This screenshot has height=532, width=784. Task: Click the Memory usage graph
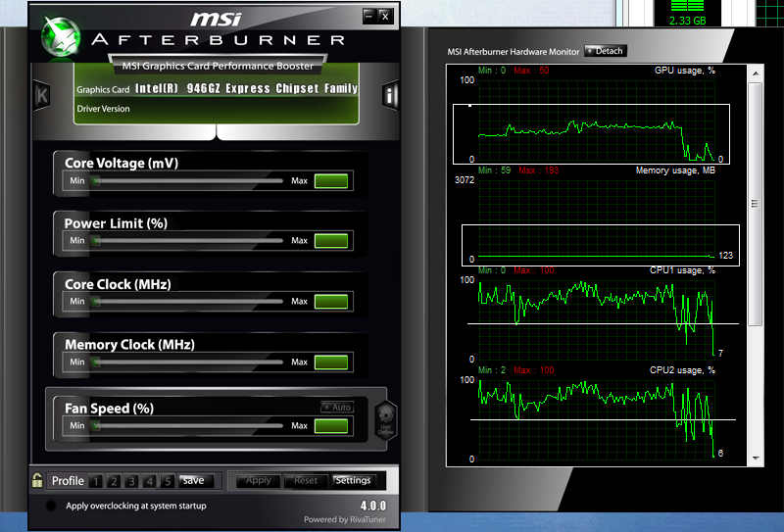tap(597, 220)
